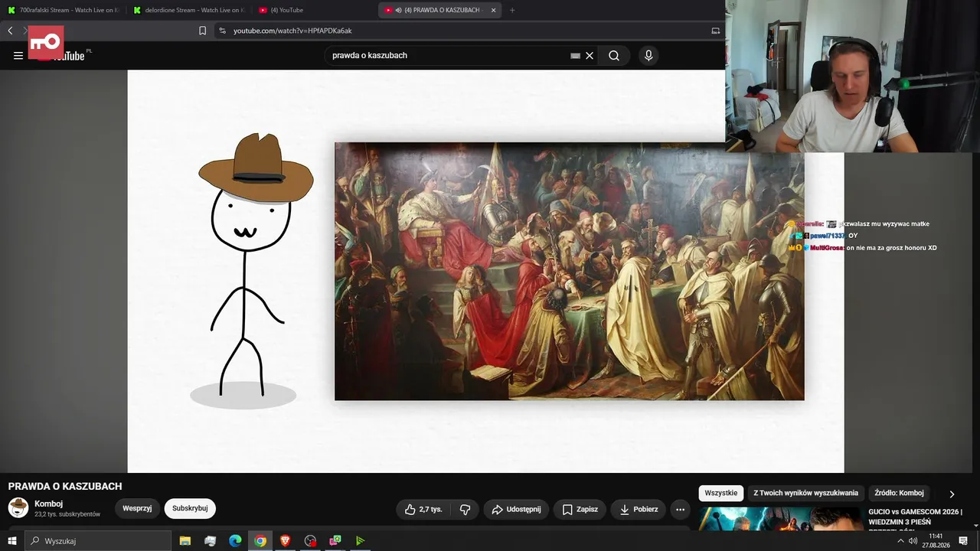This screenshot has height=551, width=980.
Task: Click the 23,2 tys. subskrybentów text
Action: click(67, 514)
